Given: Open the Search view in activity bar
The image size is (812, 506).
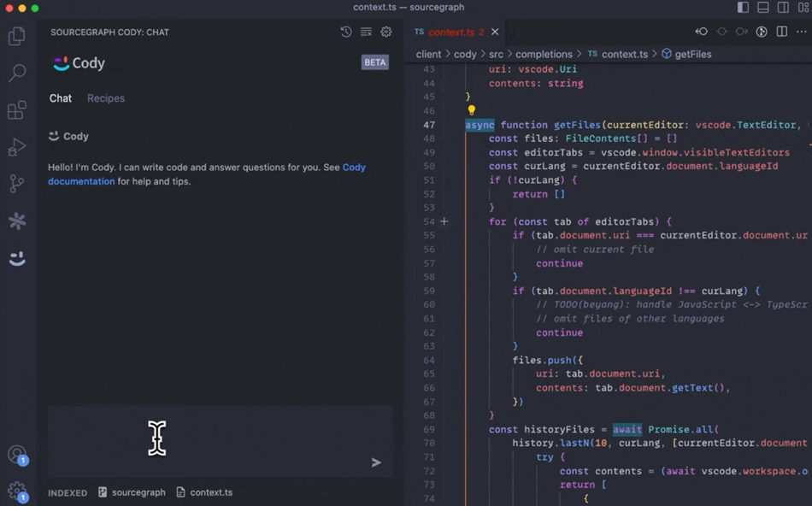Looking at the screenshot, I should pos(16,74).
